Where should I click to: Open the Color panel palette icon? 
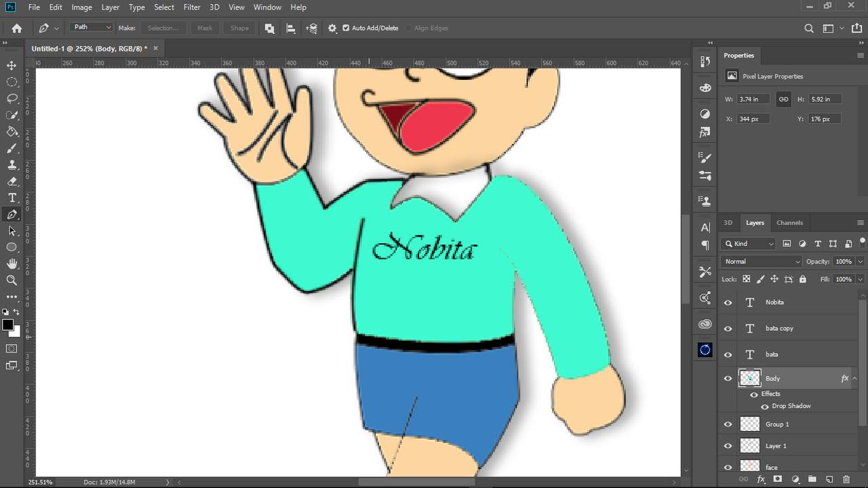(705, 88)
